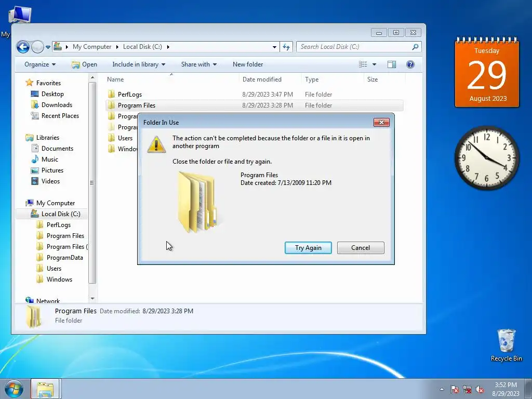Open the Share with menu

point(199,64)
